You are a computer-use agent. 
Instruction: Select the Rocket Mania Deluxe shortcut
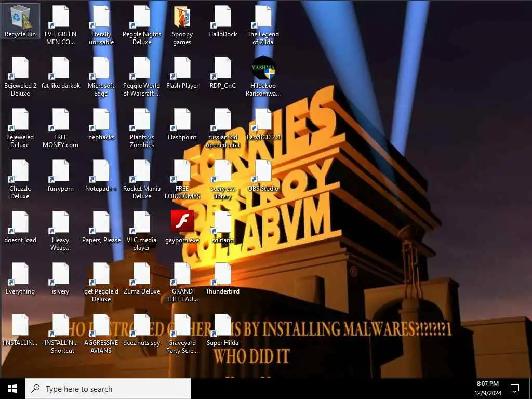(x=141, y=179)
